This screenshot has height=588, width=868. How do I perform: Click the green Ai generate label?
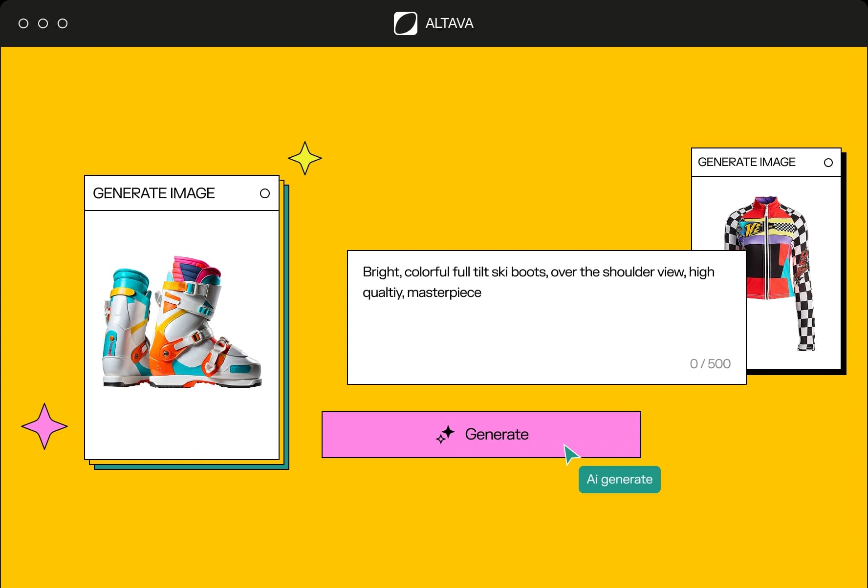[619, 480]
